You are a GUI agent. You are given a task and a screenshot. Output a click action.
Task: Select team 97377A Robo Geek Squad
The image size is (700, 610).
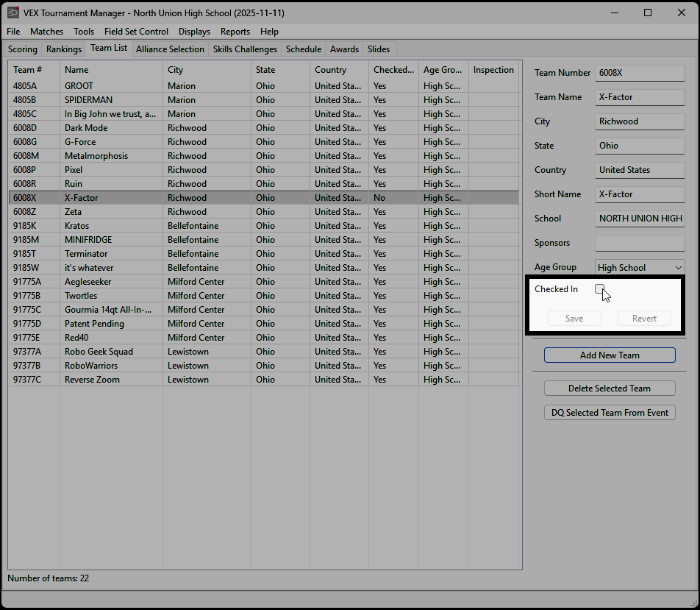pyautogui.click(x=264, y=352)
